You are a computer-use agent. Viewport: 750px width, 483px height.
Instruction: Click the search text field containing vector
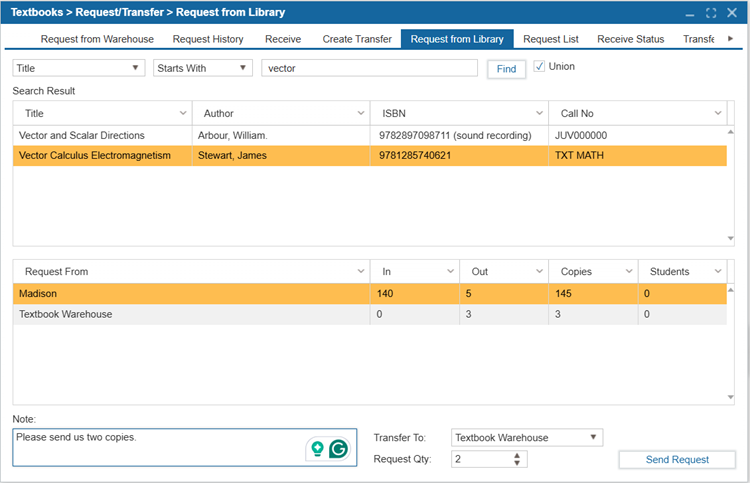click(x=369, y=68)
